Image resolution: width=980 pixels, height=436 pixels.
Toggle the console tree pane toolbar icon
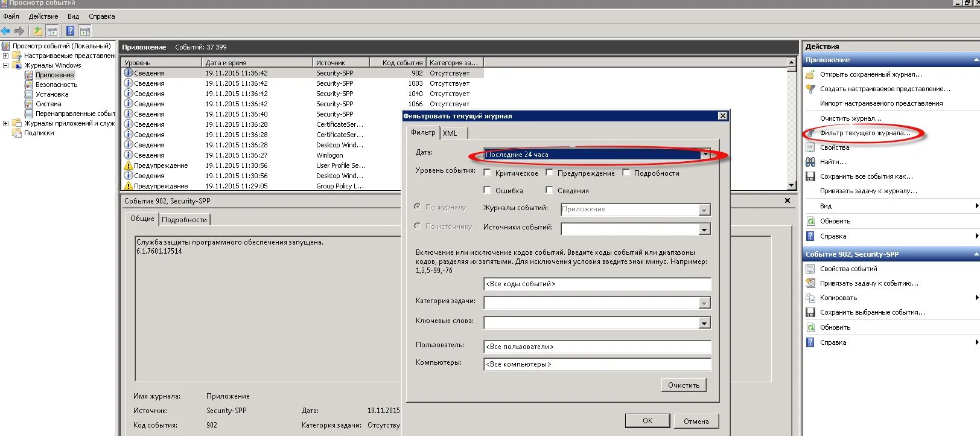tap(52, 31)
